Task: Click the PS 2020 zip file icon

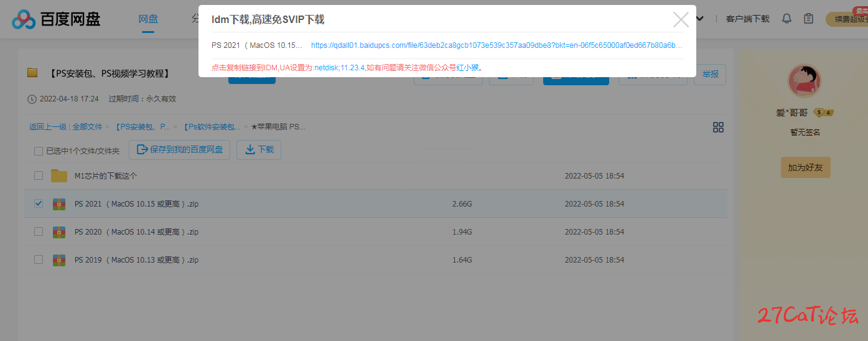Action: [x=59, y=231]
